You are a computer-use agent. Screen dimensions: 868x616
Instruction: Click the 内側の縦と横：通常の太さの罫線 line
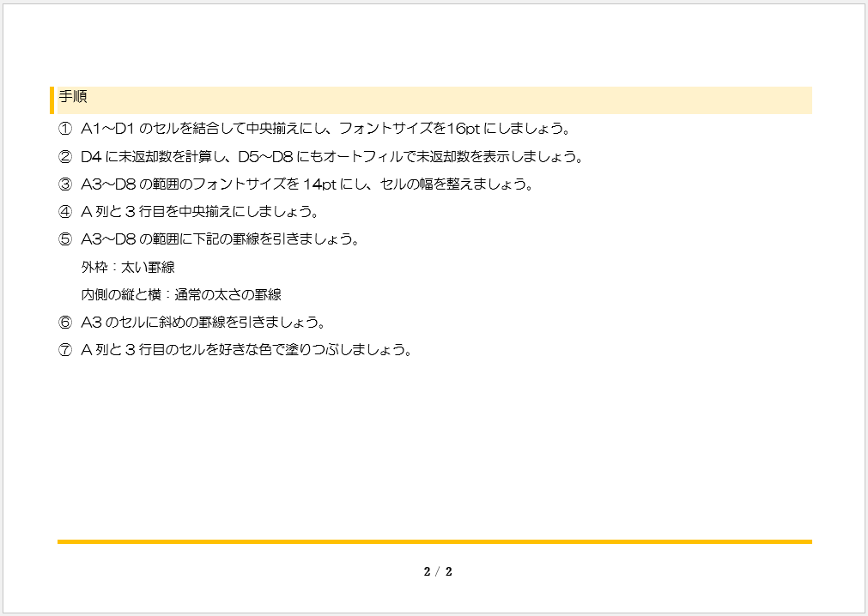tap(181, 295)
